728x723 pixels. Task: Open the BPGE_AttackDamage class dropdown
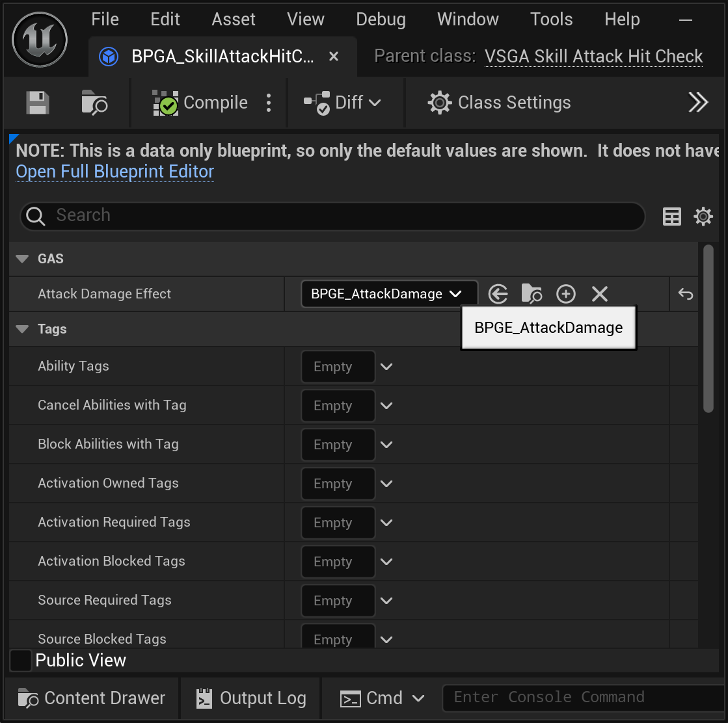pos(389,294)
